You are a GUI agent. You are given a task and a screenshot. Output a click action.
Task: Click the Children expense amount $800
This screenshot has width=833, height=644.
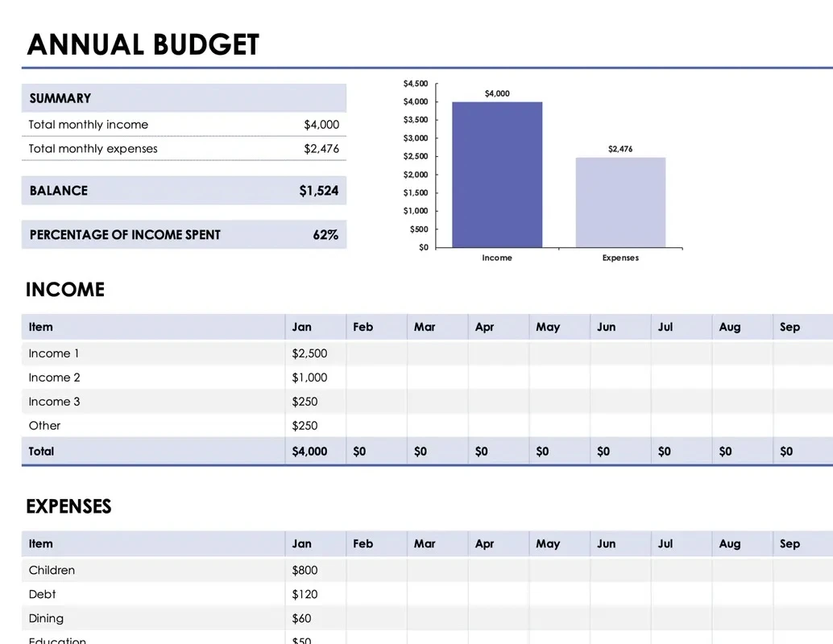point(303,570)
